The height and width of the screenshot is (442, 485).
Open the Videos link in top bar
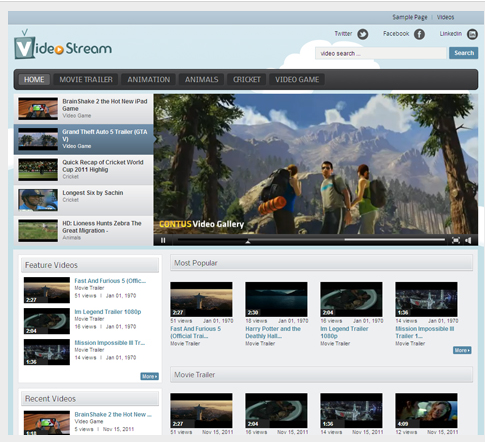pyautogui.click(x=445, y=17)
